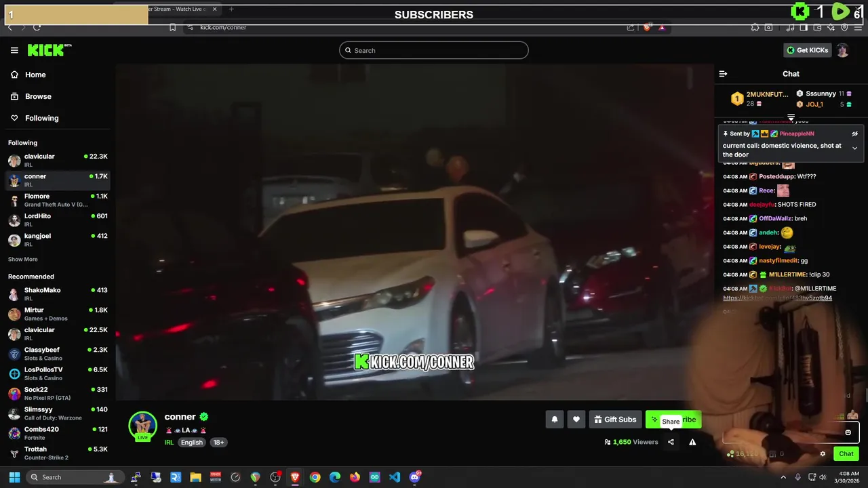
Task: Focus the Kick search field
Action: (x=434, y=50)
